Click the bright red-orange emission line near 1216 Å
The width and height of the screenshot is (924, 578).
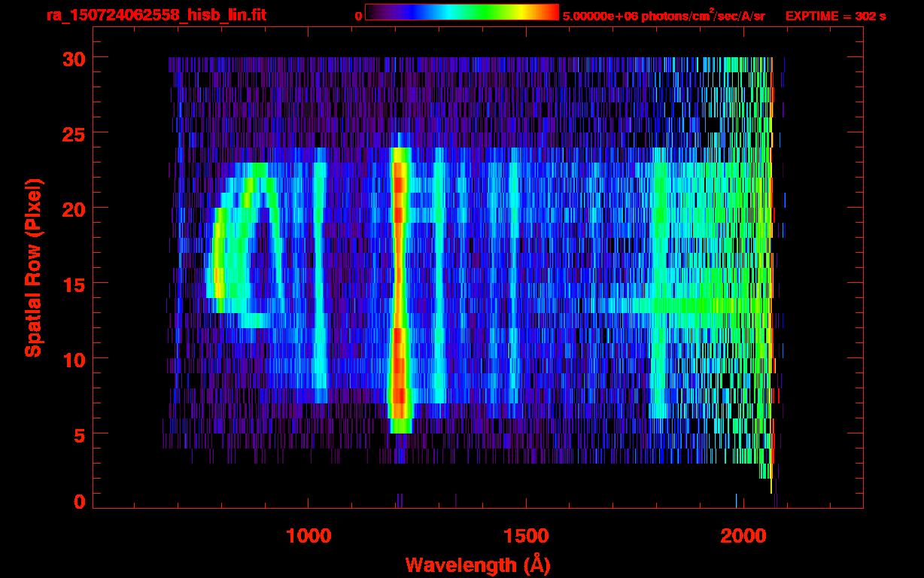click(x=400, y=290)
